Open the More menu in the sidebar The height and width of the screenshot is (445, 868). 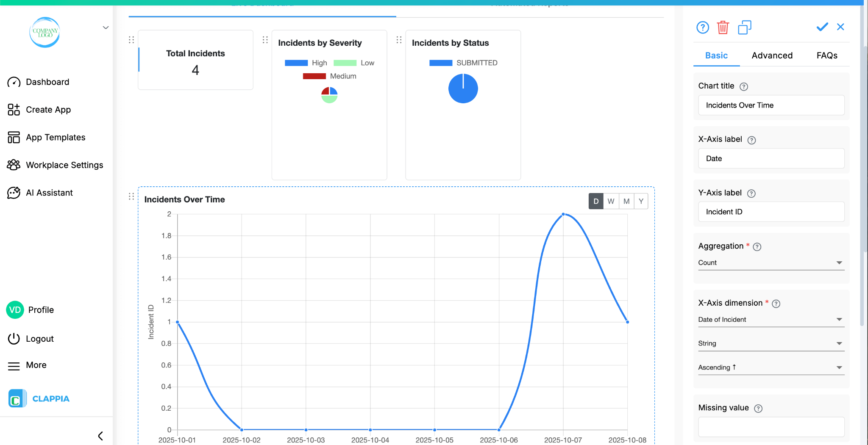[x=36, y=365]
